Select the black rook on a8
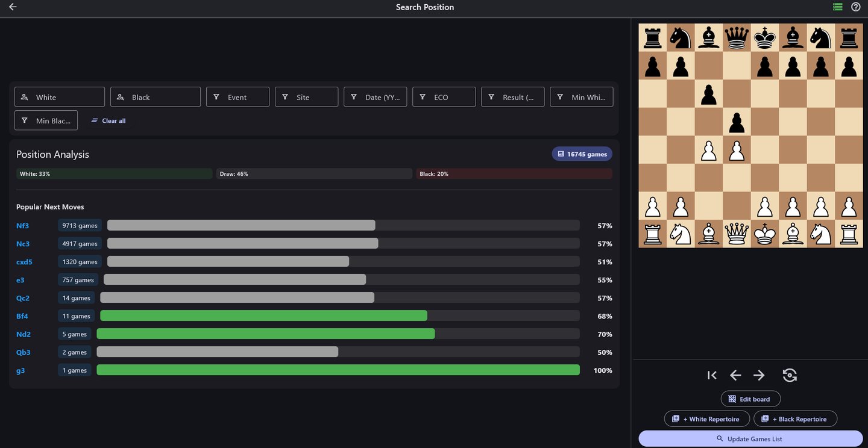868x448 pixels. [653, 38]
